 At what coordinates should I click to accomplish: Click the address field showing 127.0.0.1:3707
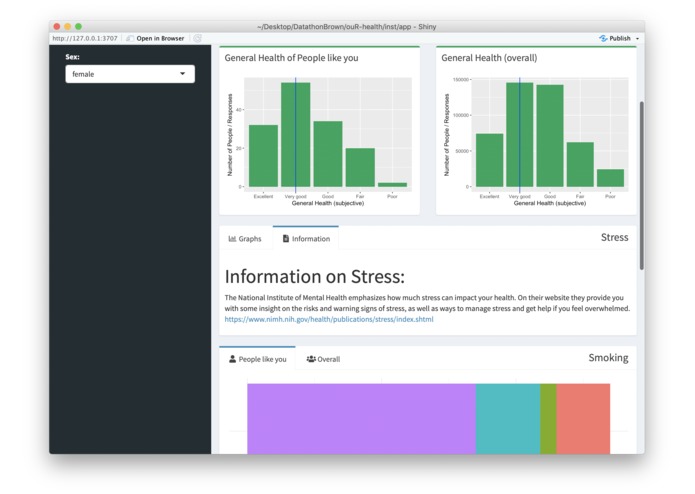85,39
